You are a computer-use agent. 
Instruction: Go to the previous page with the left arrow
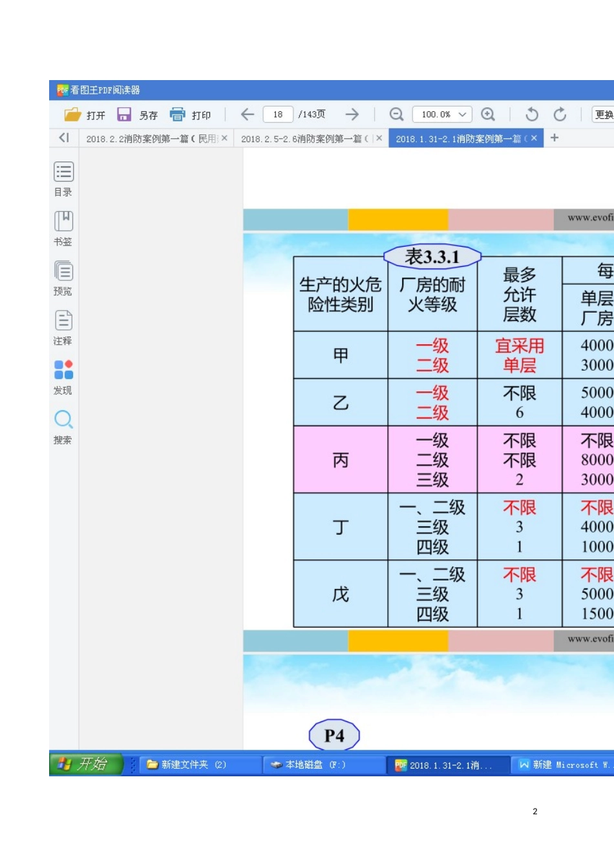point(248,114)
